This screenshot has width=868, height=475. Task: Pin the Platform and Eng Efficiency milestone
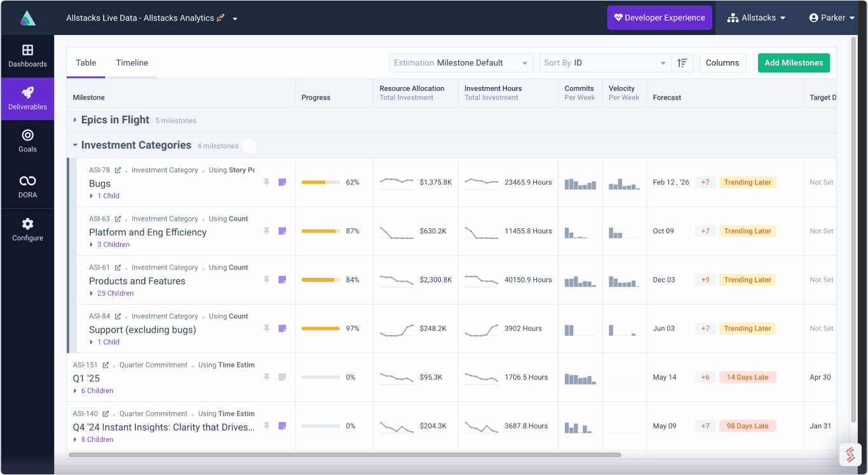[267, 231]
